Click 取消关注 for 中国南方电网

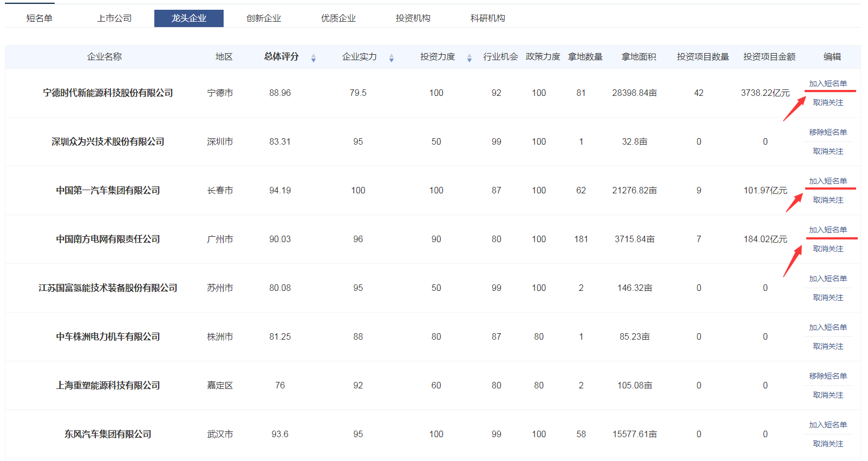(x=828, y=249)
